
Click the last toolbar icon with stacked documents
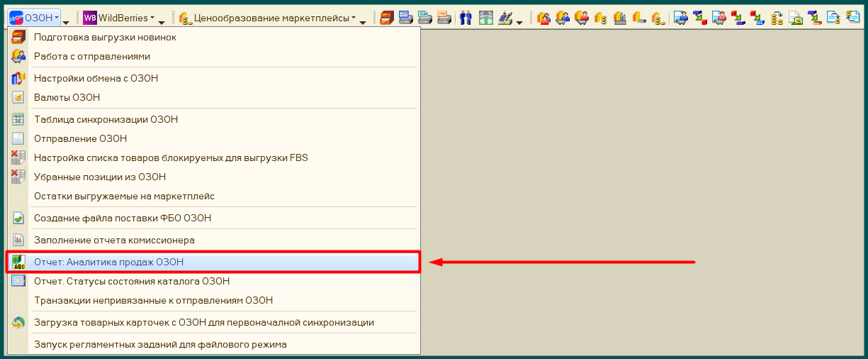(x=853, y=18)
